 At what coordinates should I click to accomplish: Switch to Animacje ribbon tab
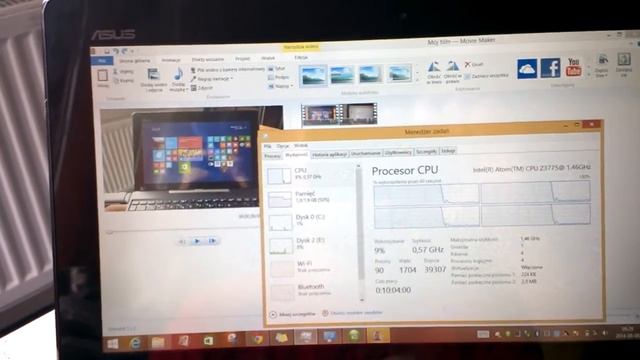171,60
